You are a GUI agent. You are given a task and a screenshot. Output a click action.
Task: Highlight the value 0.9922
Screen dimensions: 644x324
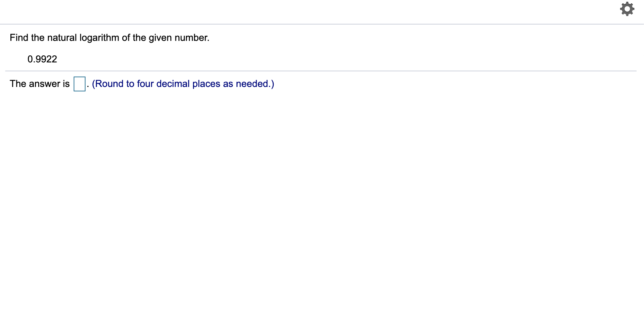tap(42, 59)
